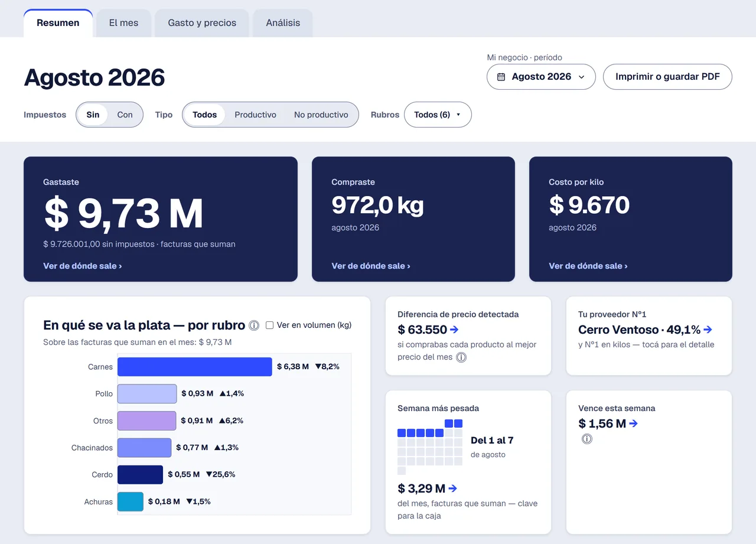
Task: Open the Rubros 'Todos (6)' dropdown
Action: pyautogui.click(x=438, y=115)
